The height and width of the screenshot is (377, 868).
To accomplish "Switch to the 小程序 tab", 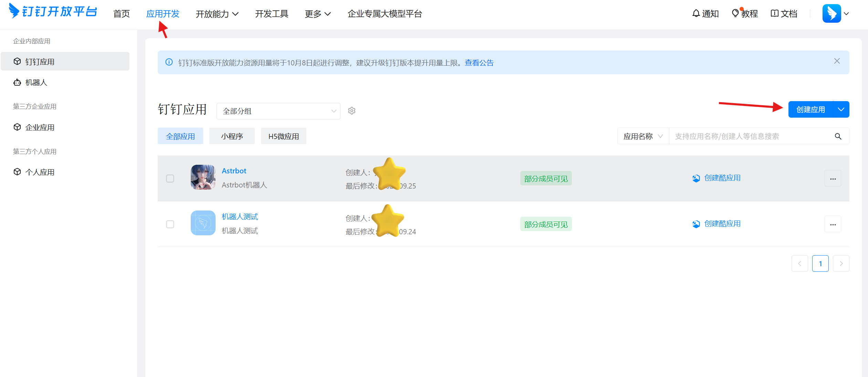I will (x=232, y=136).
